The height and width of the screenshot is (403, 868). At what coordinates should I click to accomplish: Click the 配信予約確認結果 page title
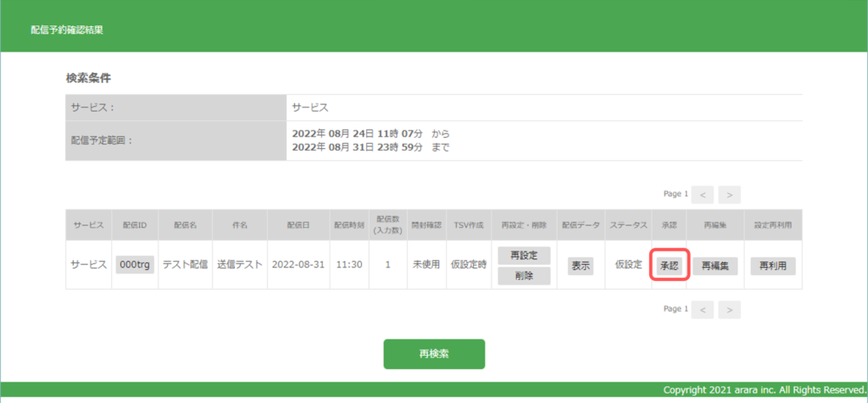(67, 30)
